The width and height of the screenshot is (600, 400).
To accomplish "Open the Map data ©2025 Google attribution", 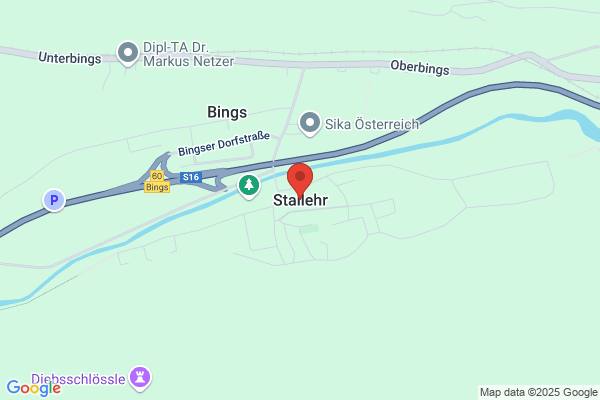I will click(539, 392).
